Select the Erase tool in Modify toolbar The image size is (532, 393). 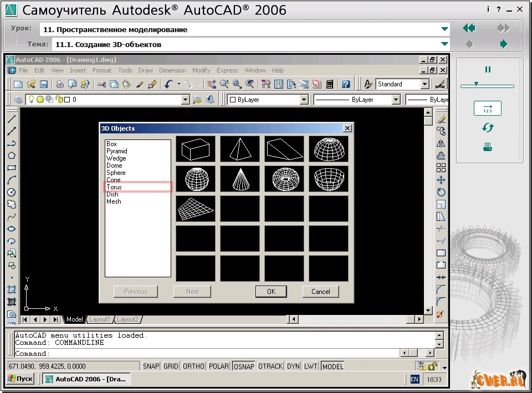tap(441, 119)
